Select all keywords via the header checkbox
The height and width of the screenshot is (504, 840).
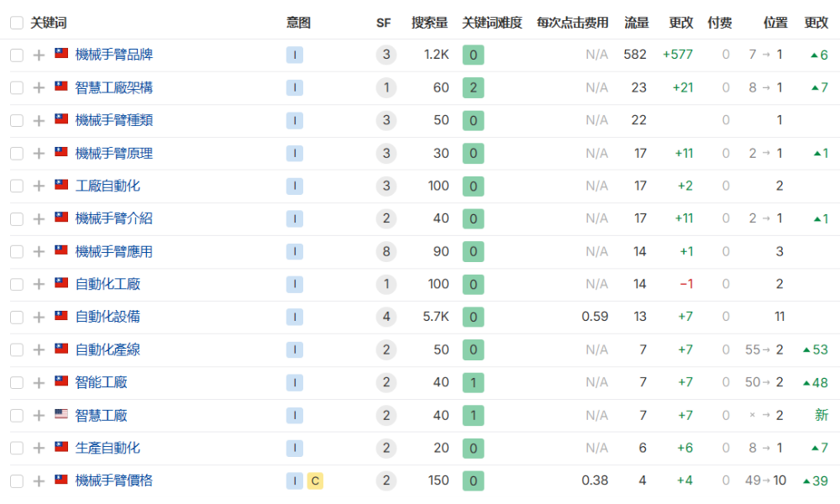pos(16,23)
